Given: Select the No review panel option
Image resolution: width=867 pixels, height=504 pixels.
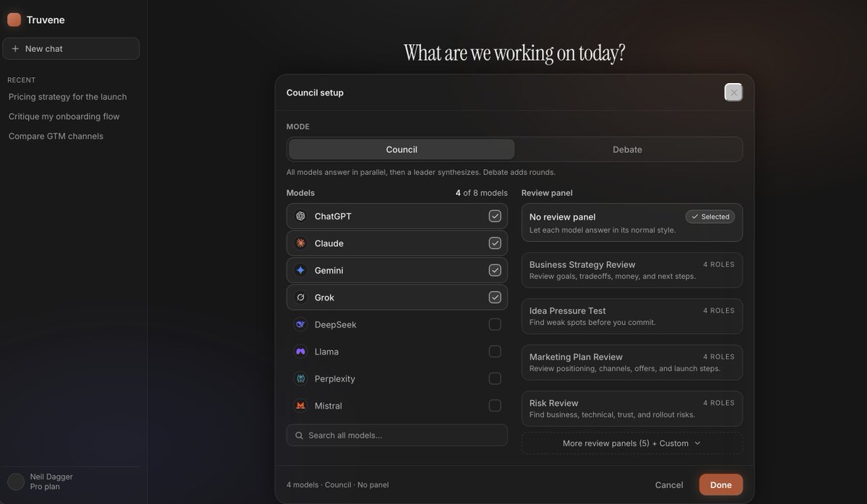Looking at the screenshot, I should pos(632,222).
